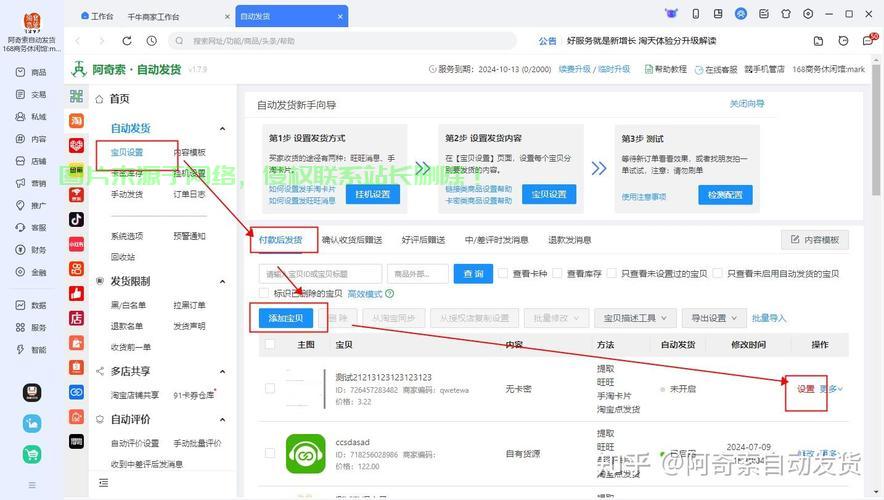Image resolution: width=884 pixels, height=500 pixels.
Task: Click the hamburger menu icon at sidebar bottom
Action: (32, 485)
